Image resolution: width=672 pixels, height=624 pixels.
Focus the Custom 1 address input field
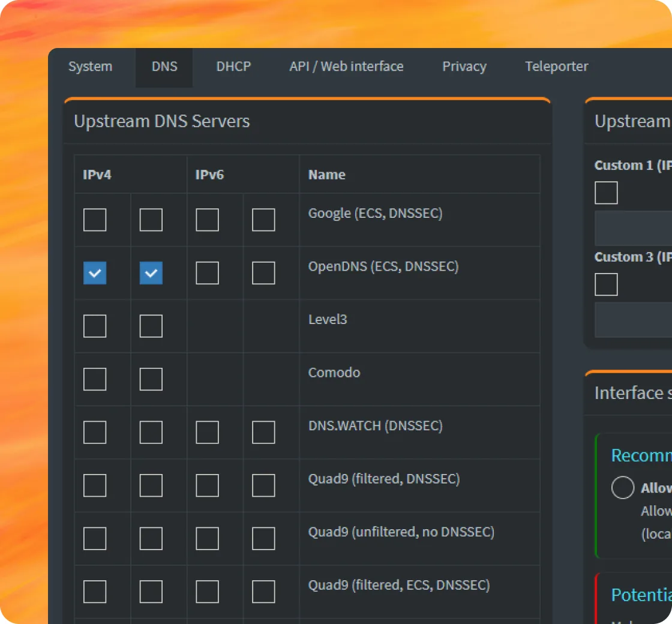pos(633,228)
